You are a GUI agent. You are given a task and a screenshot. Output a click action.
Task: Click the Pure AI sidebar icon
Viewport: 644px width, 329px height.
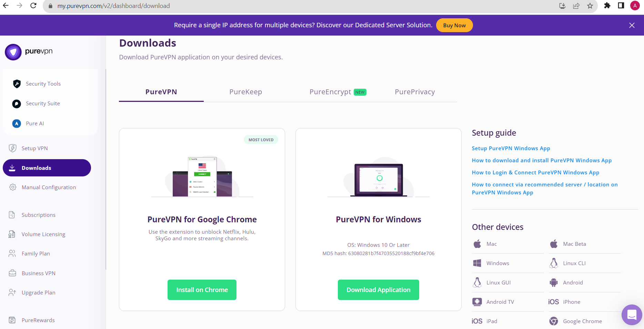point(17,124)
